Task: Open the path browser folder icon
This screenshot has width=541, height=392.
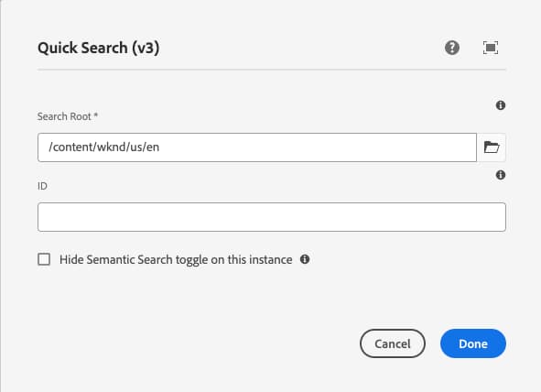Action: click(492, 147)
